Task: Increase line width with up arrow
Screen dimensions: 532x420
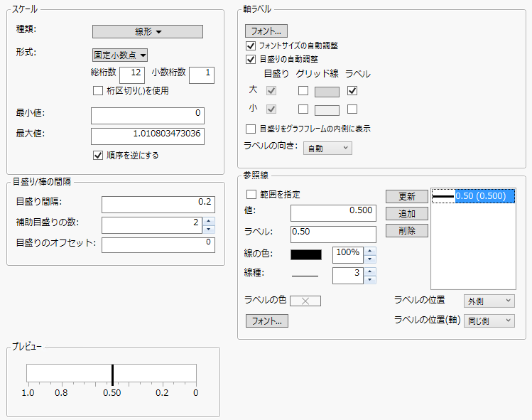Action: [370, 271]
